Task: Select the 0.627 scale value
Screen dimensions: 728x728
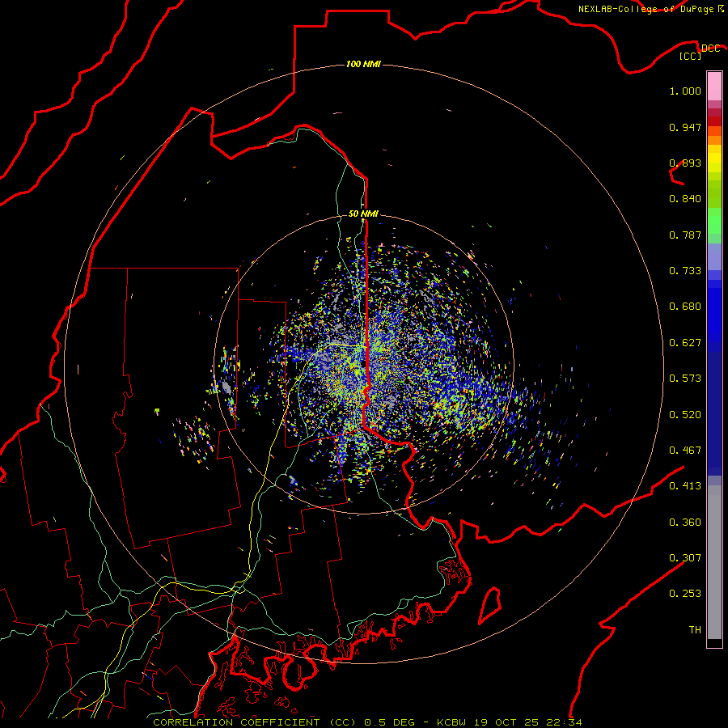Action: (685, 343)
